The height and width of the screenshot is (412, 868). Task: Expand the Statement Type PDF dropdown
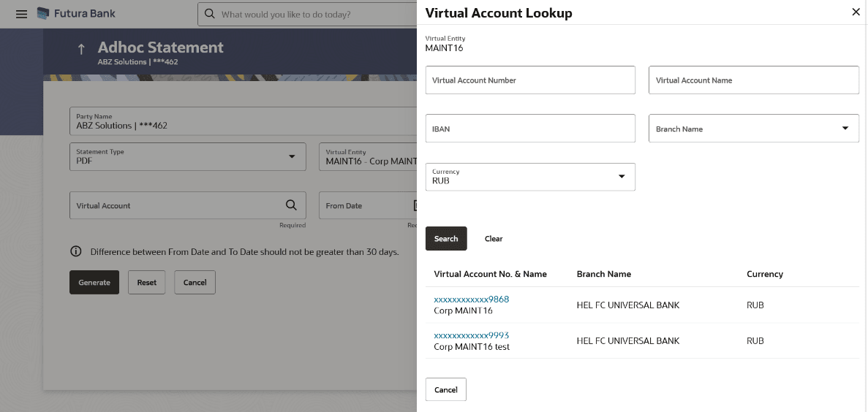point(292,156)
